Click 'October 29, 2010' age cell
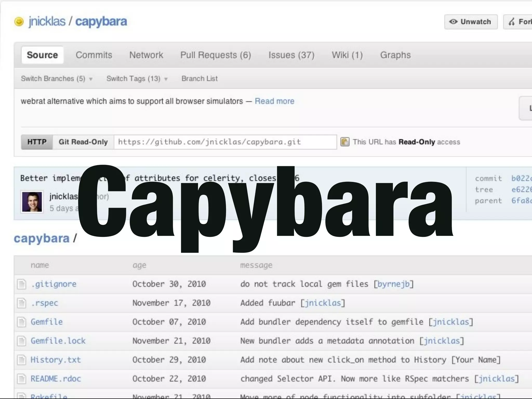 click(169, 360)
